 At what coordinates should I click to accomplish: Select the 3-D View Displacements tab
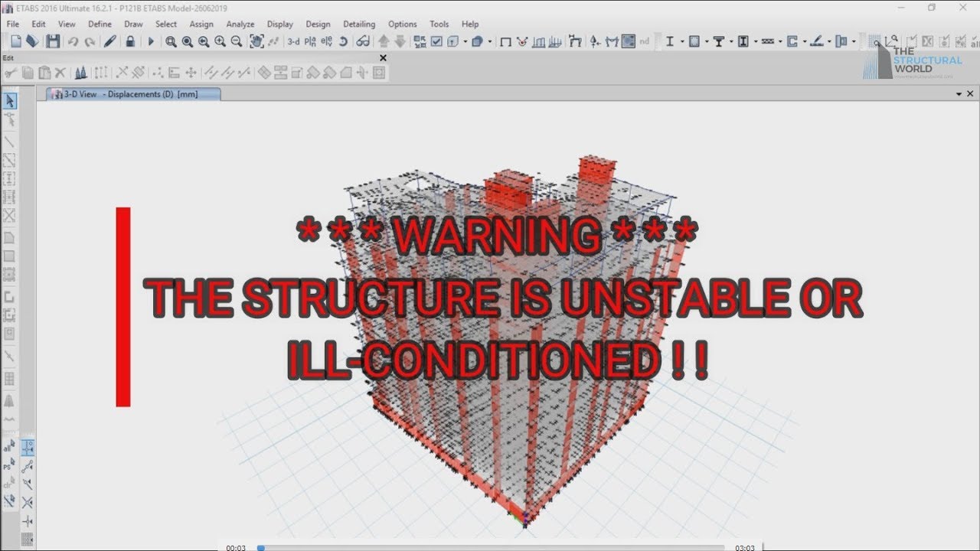tap(134, 94)
